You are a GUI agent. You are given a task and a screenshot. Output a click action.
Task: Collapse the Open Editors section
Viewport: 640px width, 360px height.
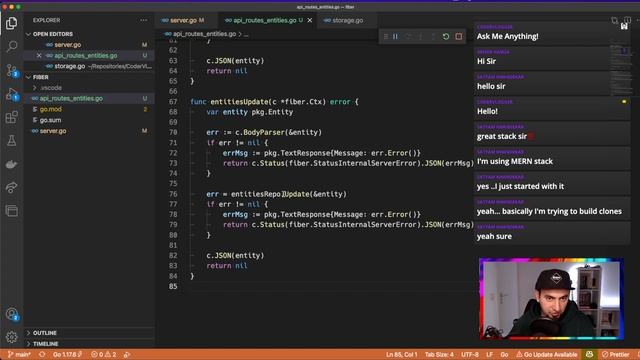click(53, 34)
